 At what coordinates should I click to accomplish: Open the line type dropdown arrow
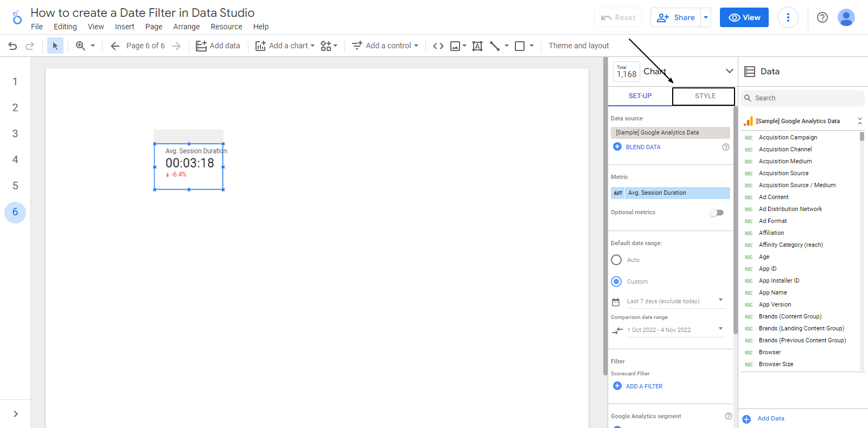tap(507, 46)
